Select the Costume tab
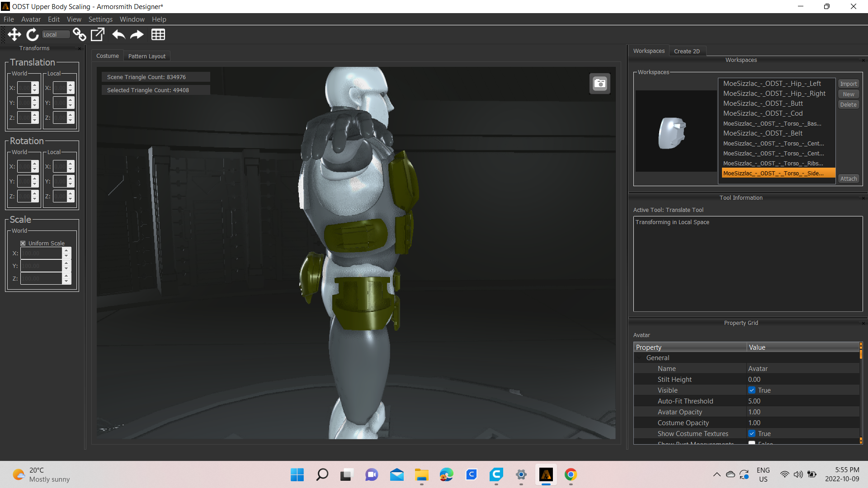The height and width of the screenshot is (488, 868). pos(108,56)
